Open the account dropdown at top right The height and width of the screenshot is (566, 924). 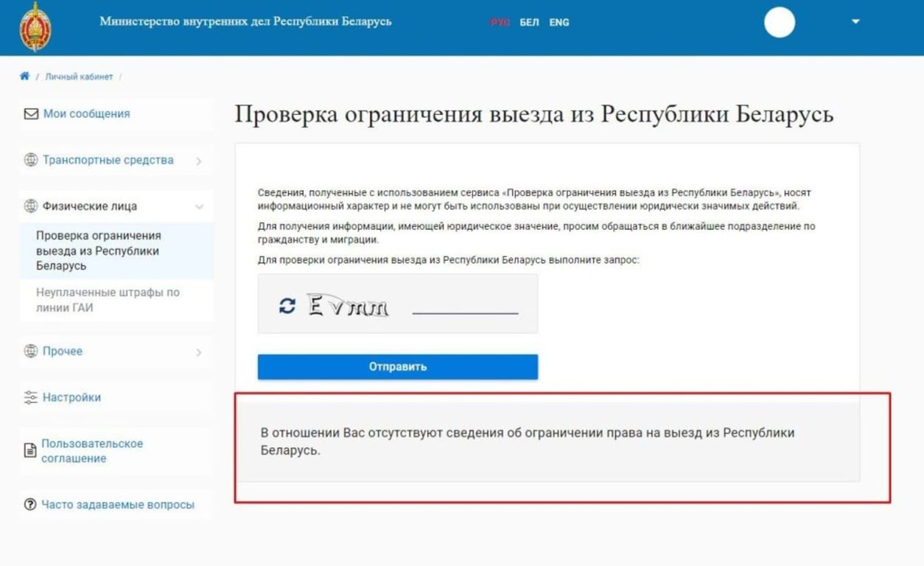coord(853,22)
